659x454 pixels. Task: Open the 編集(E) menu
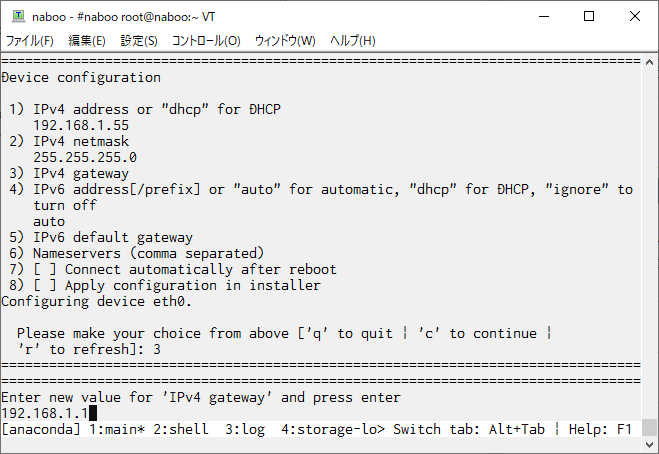tap(87, 41)
